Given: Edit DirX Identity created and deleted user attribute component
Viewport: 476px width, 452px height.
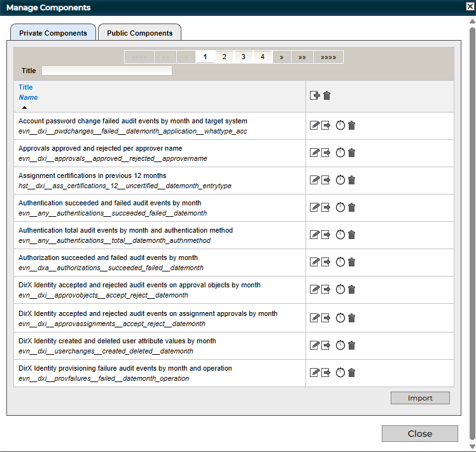Looking at the screenshot, I should 314,345.
